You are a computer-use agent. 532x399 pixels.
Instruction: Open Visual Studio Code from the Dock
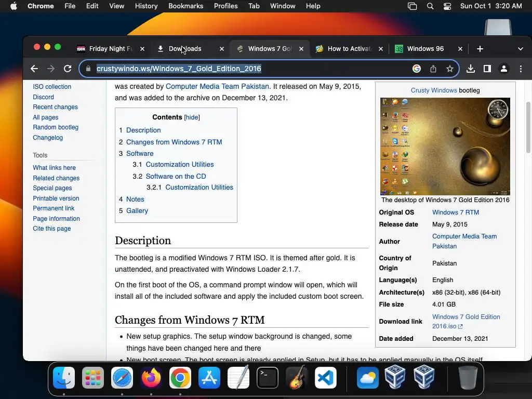point(326,378)
